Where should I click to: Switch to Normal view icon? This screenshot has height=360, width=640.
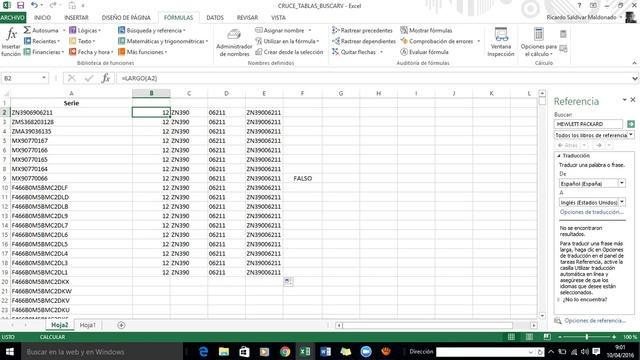pyautogui.click(x=511, y=337)
